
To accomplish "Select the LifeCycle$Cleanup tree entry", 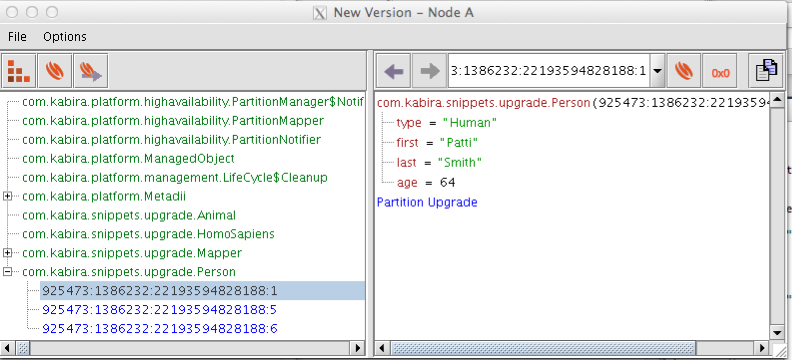I will pos(175,178).
